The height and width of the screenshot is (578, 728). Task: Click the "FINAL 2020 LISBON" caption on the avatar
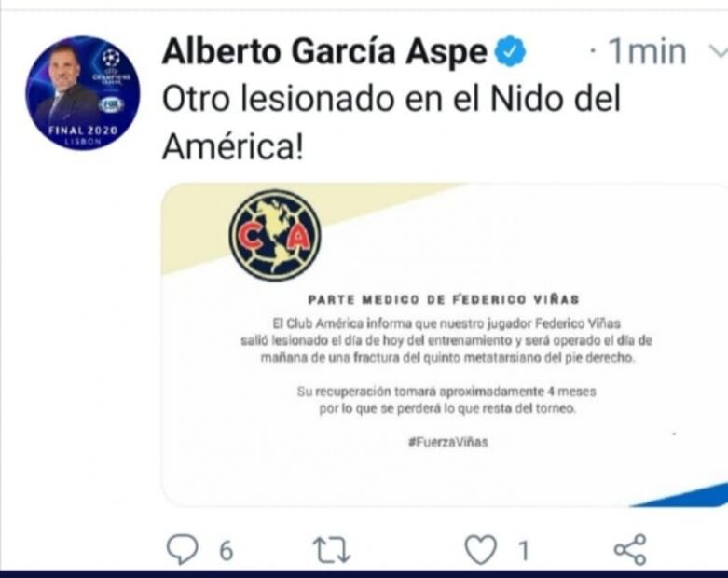[x=83, y=134]
